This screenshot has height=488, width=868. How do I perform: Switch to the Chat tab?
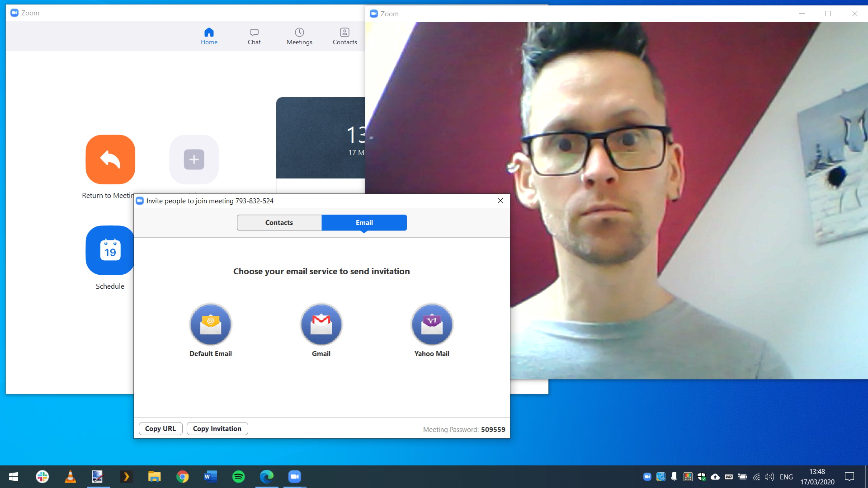(254, 36)
